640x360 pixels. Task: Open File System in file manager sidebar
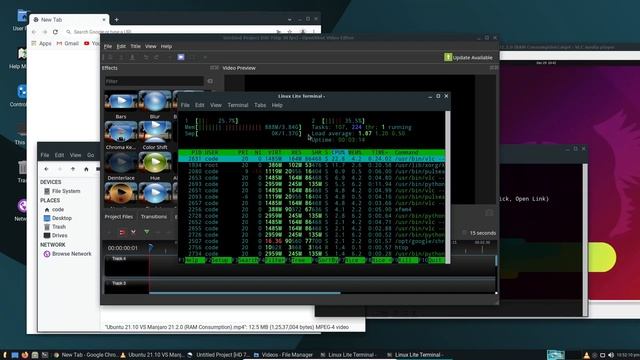(62, 191)
